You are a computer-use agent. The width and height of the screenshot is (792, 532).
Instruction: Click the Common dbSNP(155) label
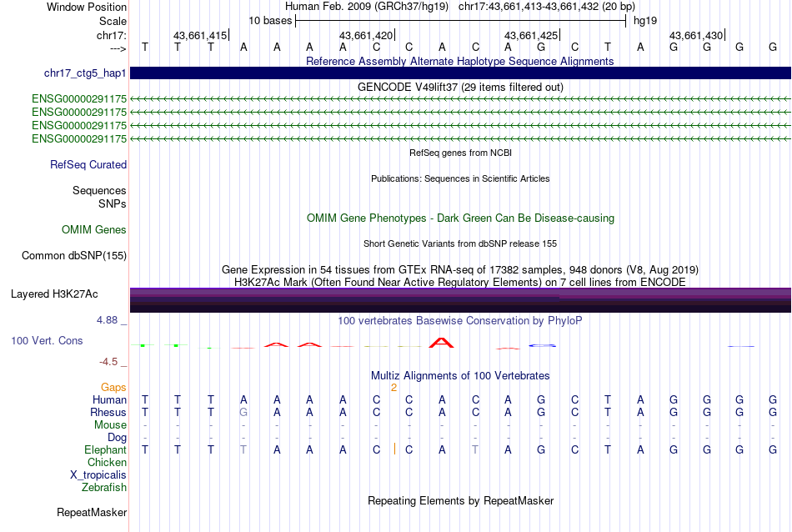tap(74, 255)
